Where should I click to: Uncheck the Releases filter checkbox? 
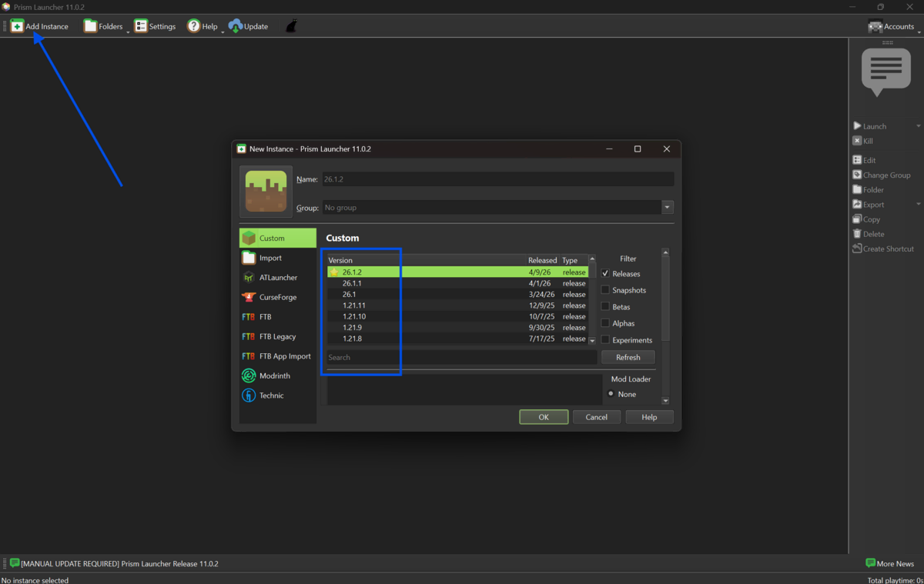point(605,273)
